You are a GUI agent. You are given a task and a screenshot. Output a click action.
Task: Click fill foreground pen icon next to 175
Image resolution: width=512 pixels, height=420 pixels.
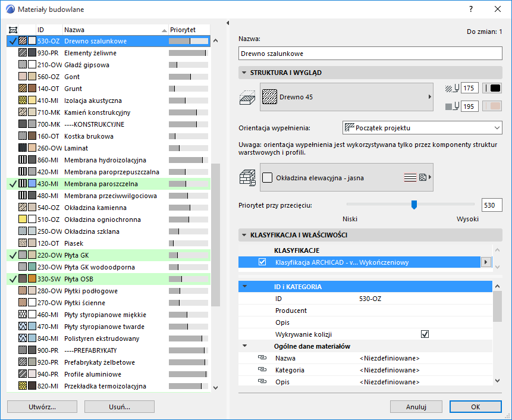[x=452, y=88]
